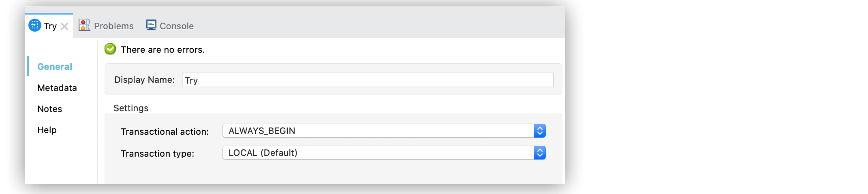Viewport: 868px width, 194px height.
Task: Click the Transactional action dropdown arrow
Action: point(540,131)
